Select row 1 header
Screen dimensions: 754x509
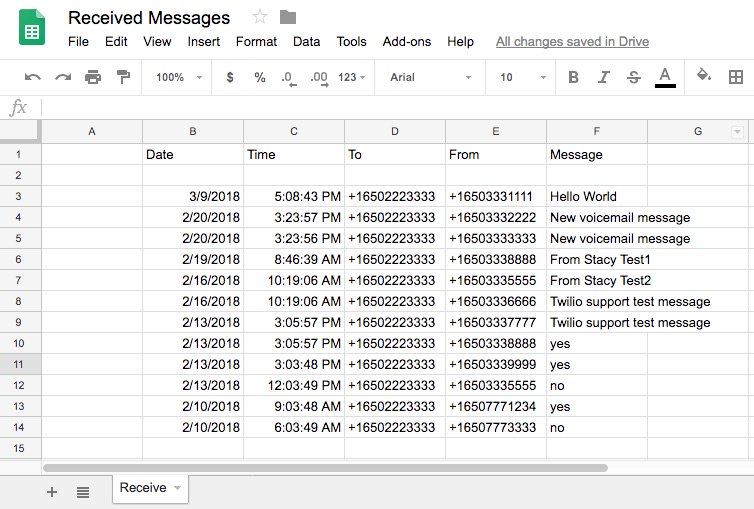[x=19, y=154]
